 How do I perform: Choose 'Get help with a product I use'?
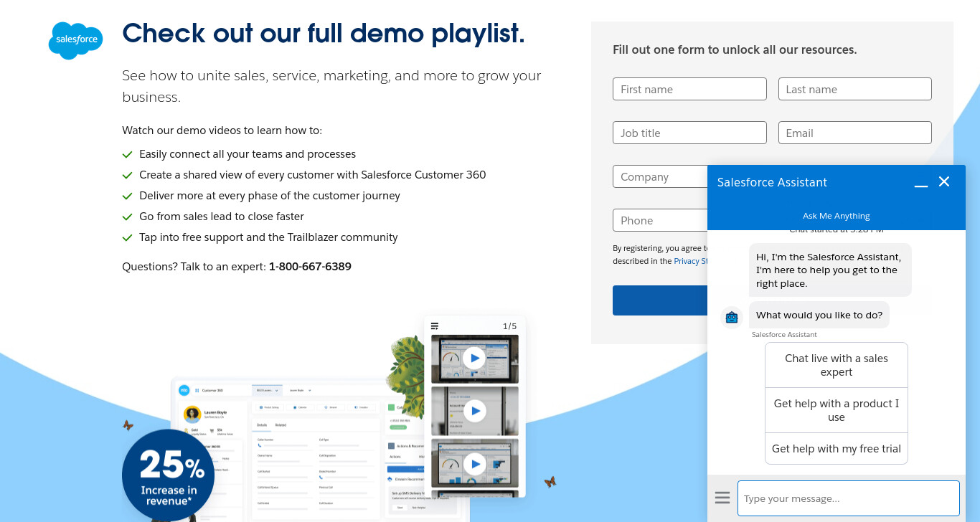pyautogui.click(x=837, y=410)
